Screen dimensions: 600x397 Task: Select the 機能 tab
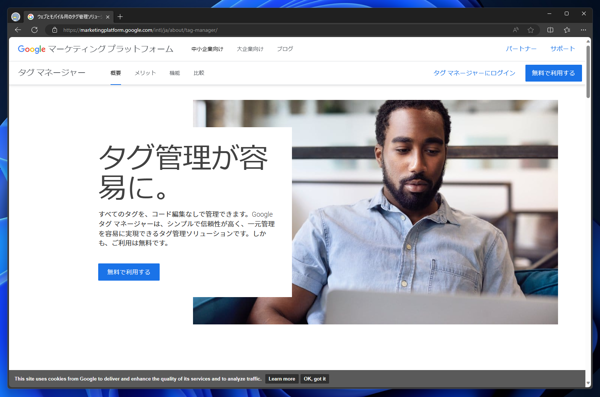pyautogui.click(x=174, y=73)
